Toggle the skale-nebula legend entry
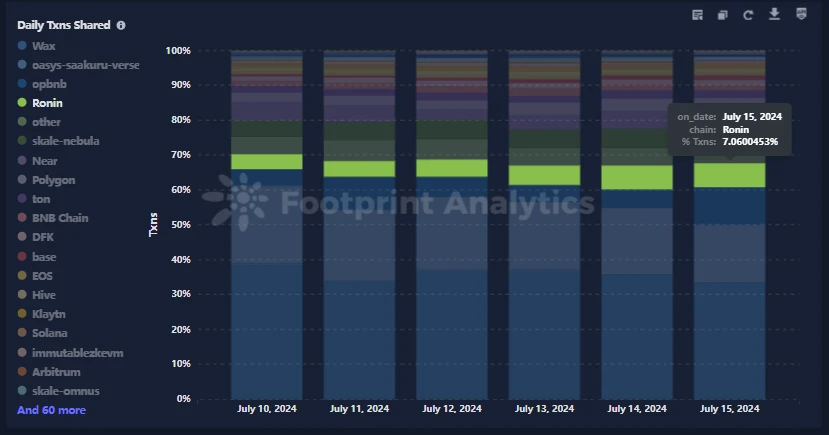Image resolution: width=829 pixels, height=435 pixels. (x=65, y=141)
